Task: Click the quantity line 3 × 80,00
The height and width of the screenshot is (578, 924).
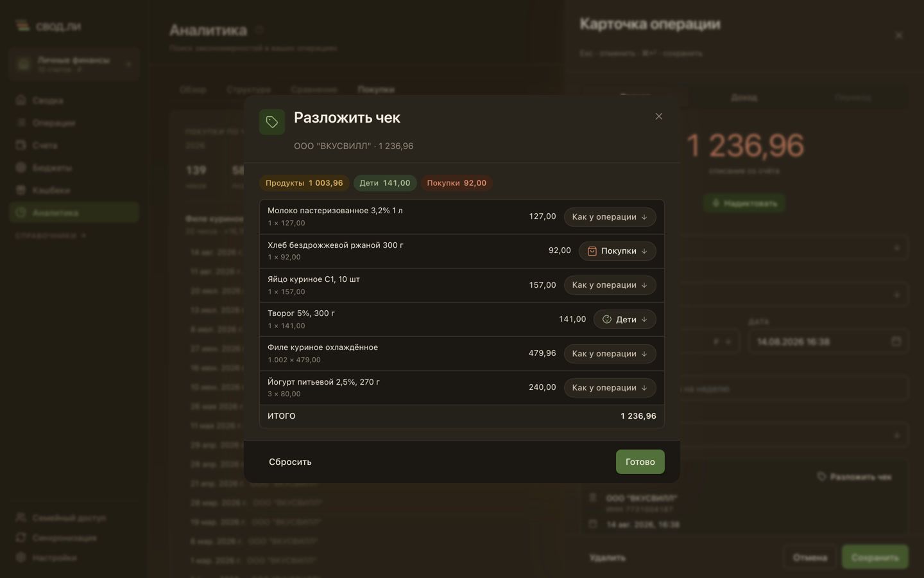Action: (x=284, y=394)
